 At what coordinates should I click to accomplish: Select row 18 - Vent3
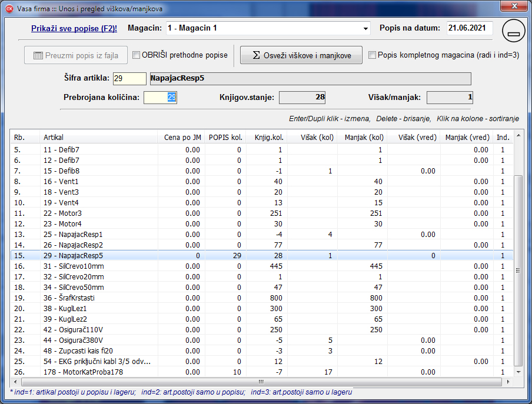[262, 192]
